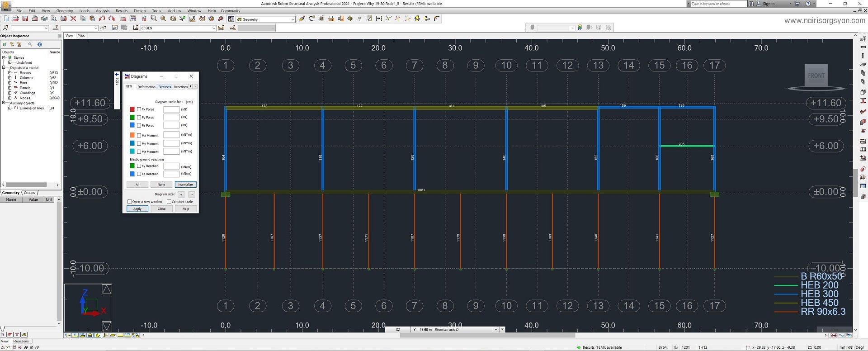
Task: Click the red X Delete icon
Action: (x=73, y=19)
